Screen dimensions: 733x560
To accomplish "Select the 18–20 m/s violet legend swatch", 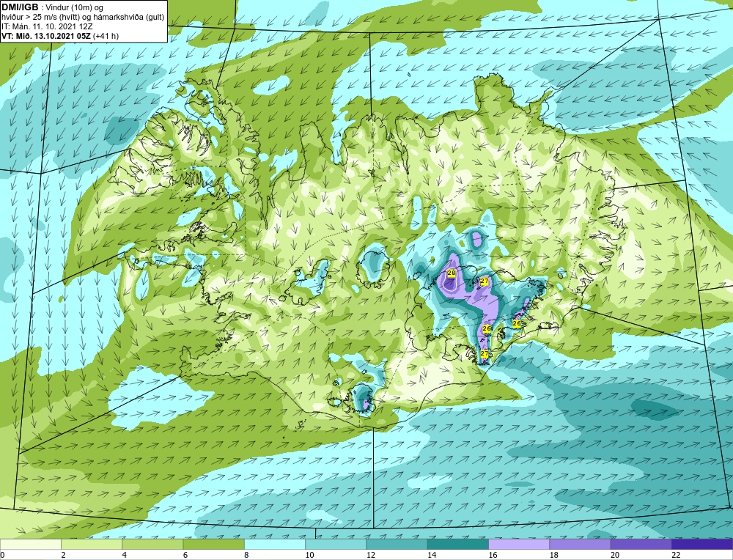I will (580, 545).
